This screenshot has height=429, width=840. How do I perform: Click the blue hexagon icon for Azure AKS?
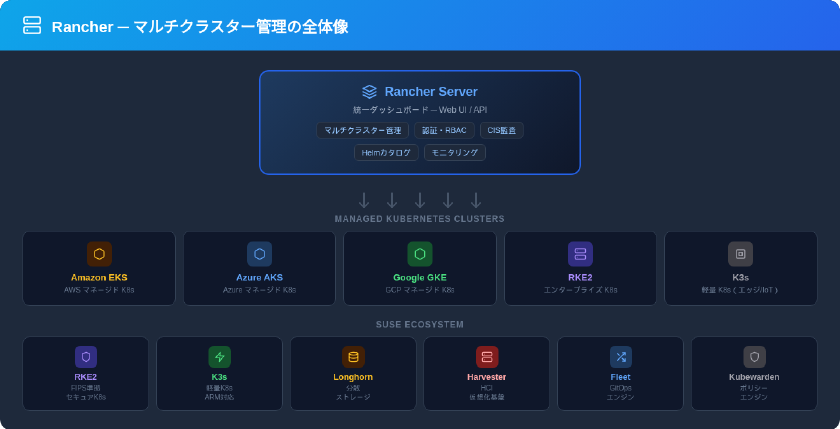tap(259, 254)
